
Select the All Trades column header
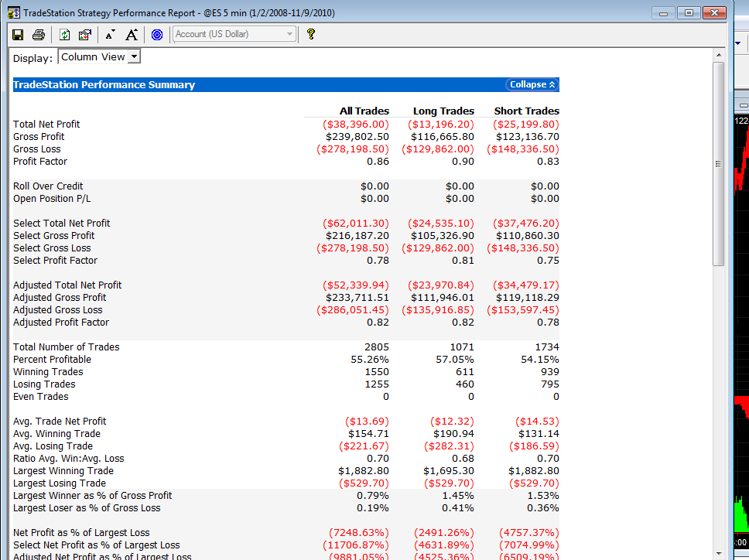(364, 111)
